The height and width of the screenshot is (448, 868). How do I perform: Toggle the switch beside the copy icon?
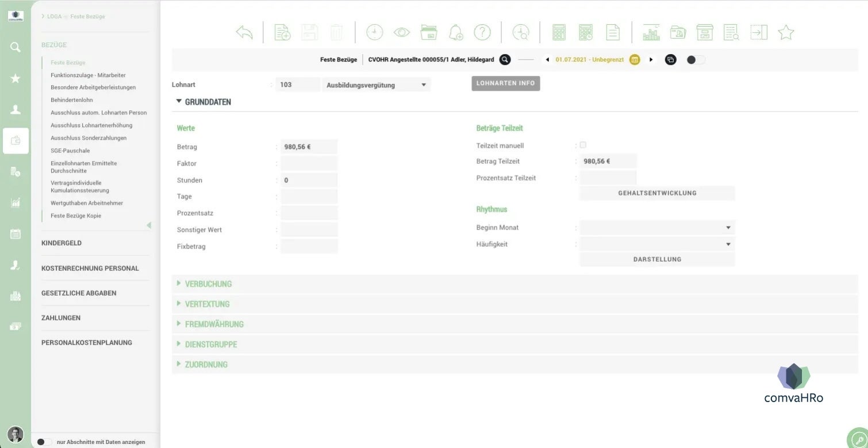click(696, 59)
